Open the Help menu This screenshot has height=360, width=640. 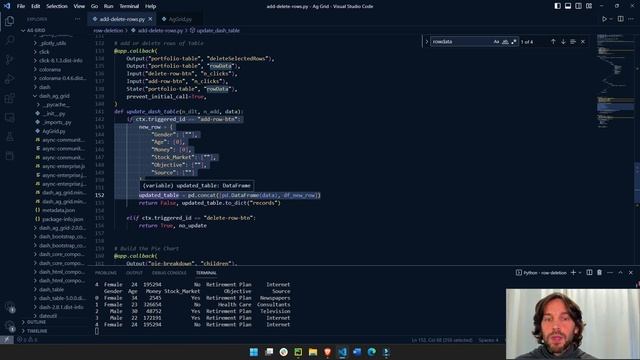pyautogui.click(x=151, y=6)
